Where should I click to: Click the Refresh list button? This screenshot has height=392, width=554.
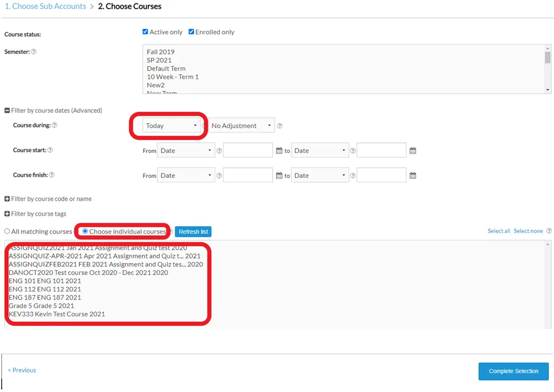(x=193, y=232)
